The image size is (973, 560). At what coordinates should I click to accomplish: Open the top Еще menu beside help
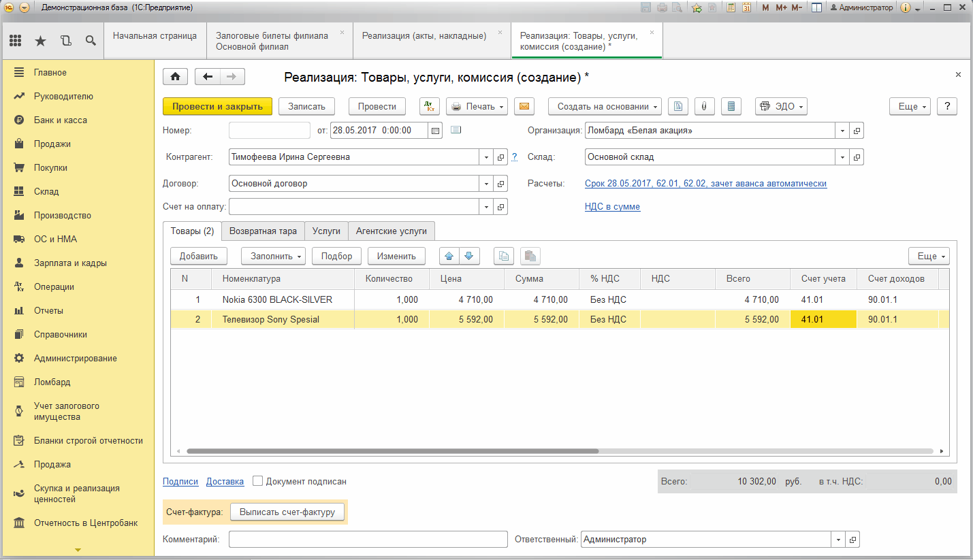910,106
